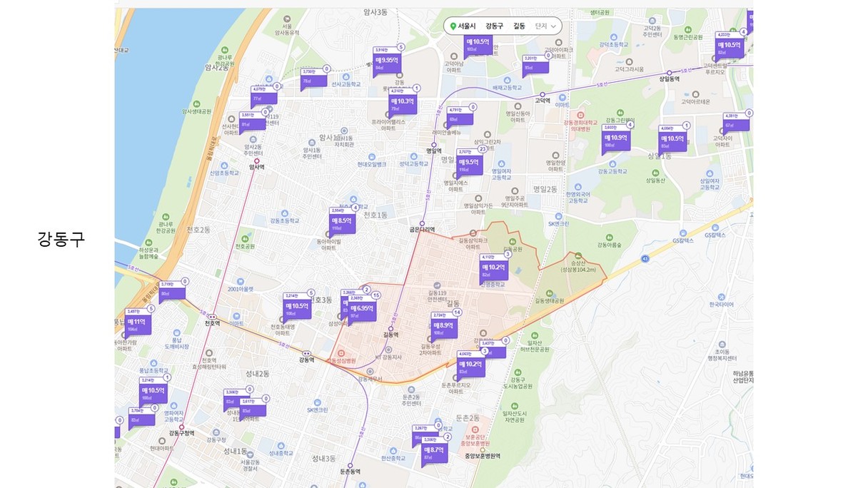Select the 매 10.2억 marker labeled 4,063만
The image size is (868, 488).
click(x=471, y=366)
